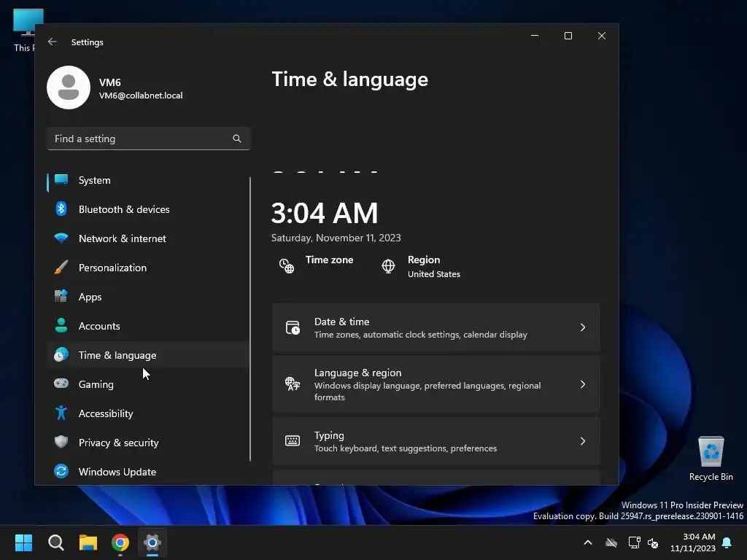
Task: Minimize the Settings window
Action: [x=535, y=36]
